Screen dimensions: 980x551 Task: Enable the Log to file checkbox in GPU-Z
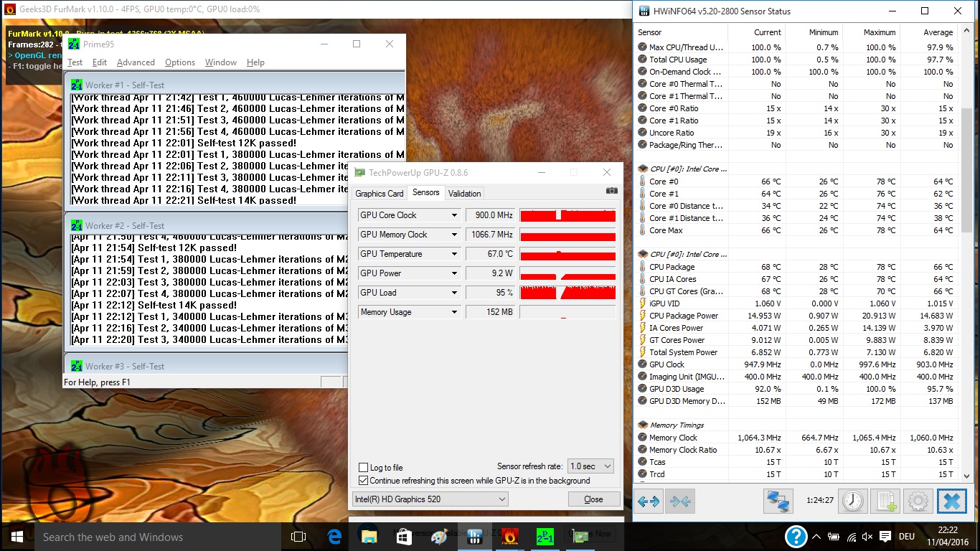click(x=363, y=468)
